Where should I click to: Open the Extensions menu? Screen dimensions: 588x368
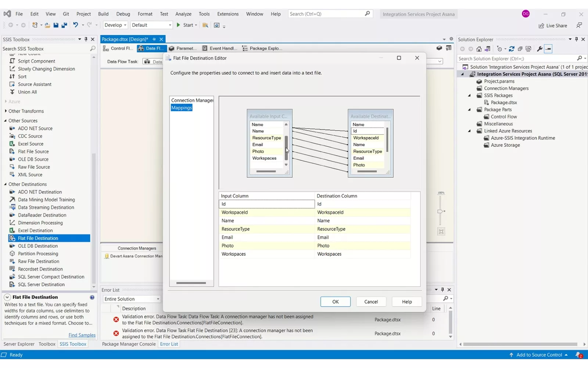(x=227, y=14)
